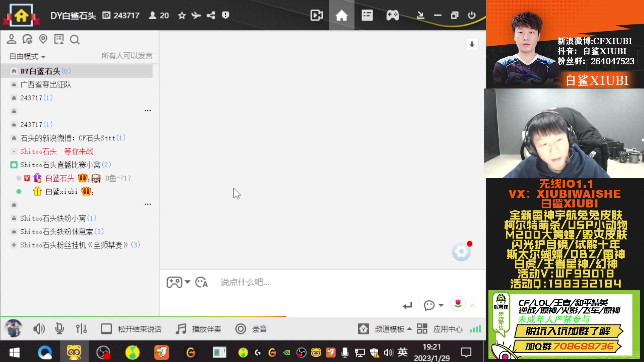Open 频道模板 menu
The height and width of the screenshot is (362, 644).
[385, 329]
